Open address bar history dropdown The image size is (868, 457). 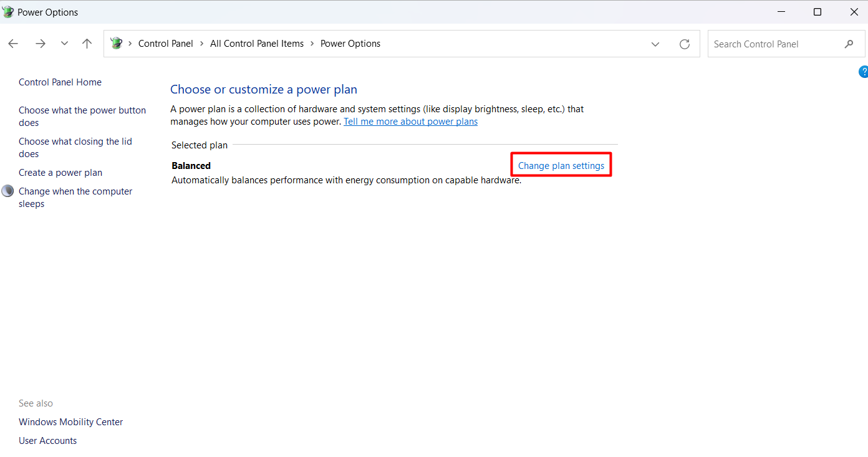[x=655, y=44]
